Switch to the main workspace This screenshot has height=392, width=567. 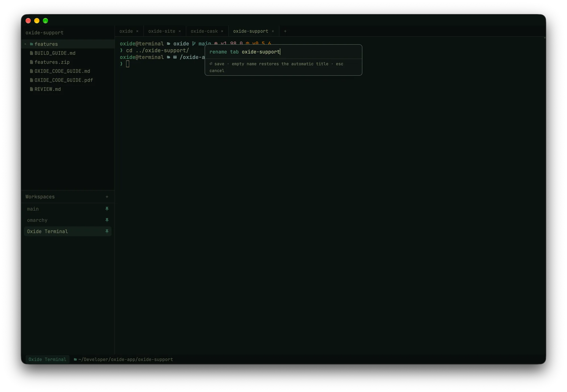tap(68, 209)
